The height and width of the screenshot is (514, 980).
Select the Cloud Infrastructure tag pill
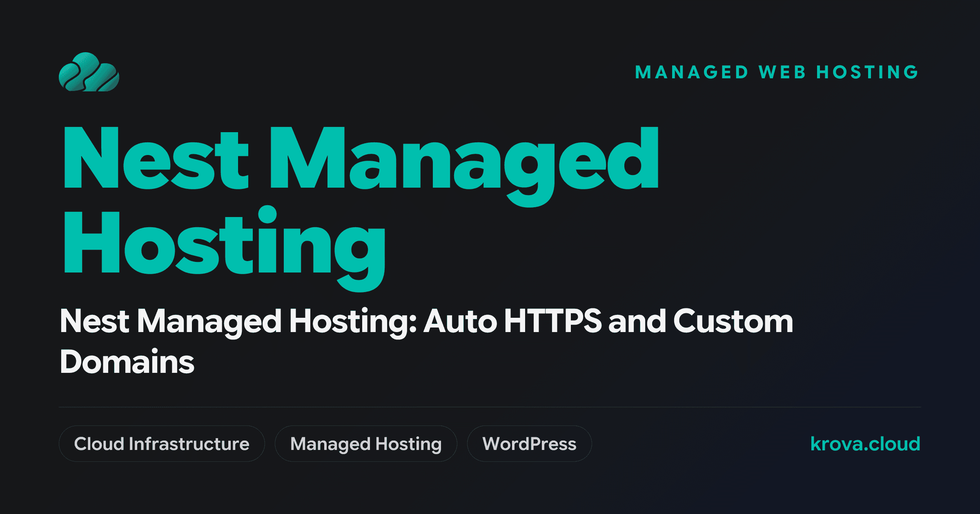coord(162,444)
